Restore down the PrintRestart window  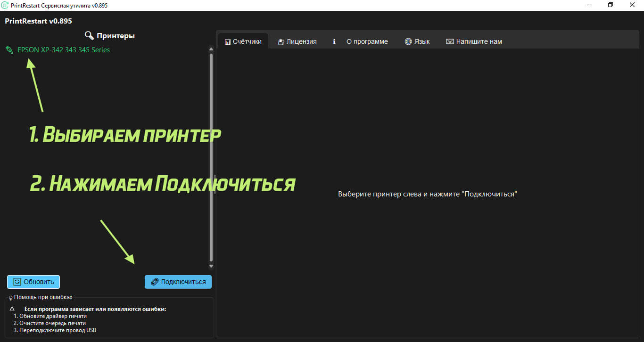[x=611, y=5]
